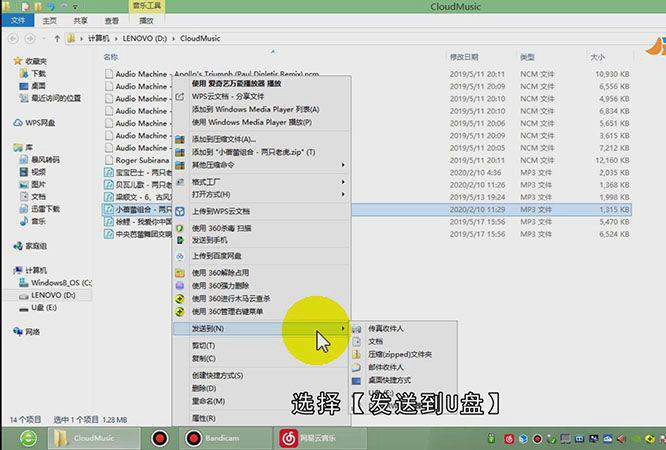The height and width of the screenshot is (450, 666).
Task: Sort by 修改日期 column header
Action: 464,57
